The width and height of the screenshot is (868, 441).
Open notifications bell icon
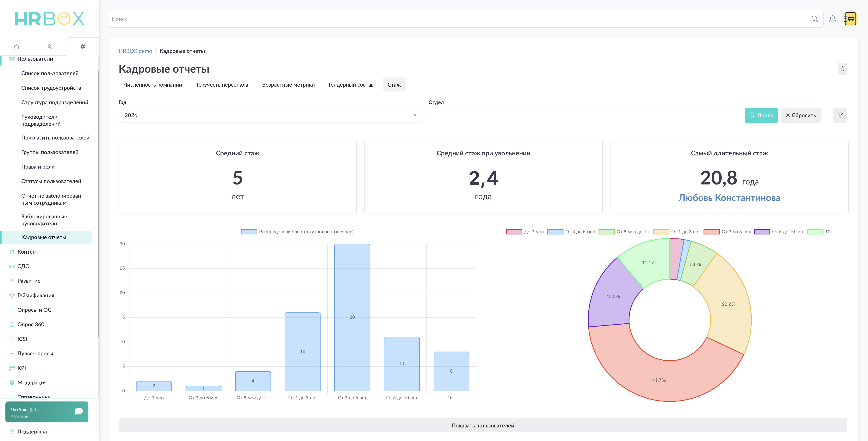(x=832, y=19)
